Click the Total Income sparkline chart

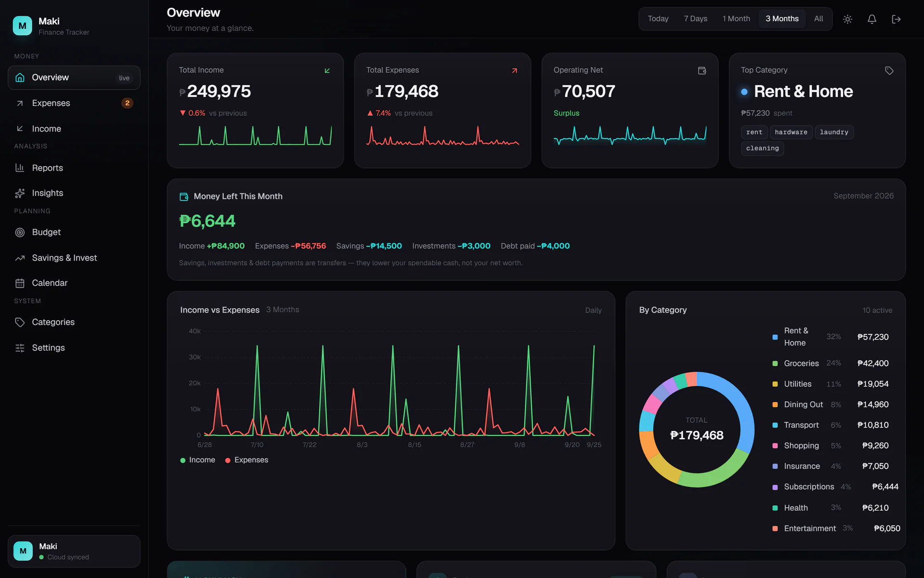(x=255, y=136)
